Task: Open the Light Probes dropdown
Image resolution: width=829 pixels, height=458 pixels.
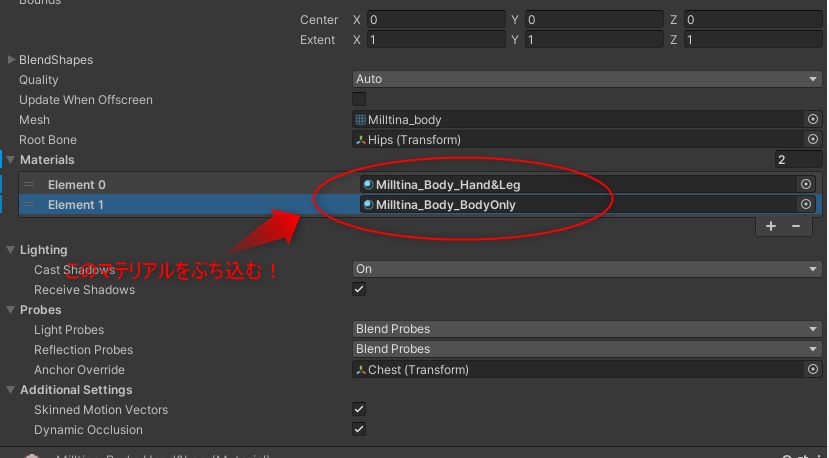Action: (587, 329)
